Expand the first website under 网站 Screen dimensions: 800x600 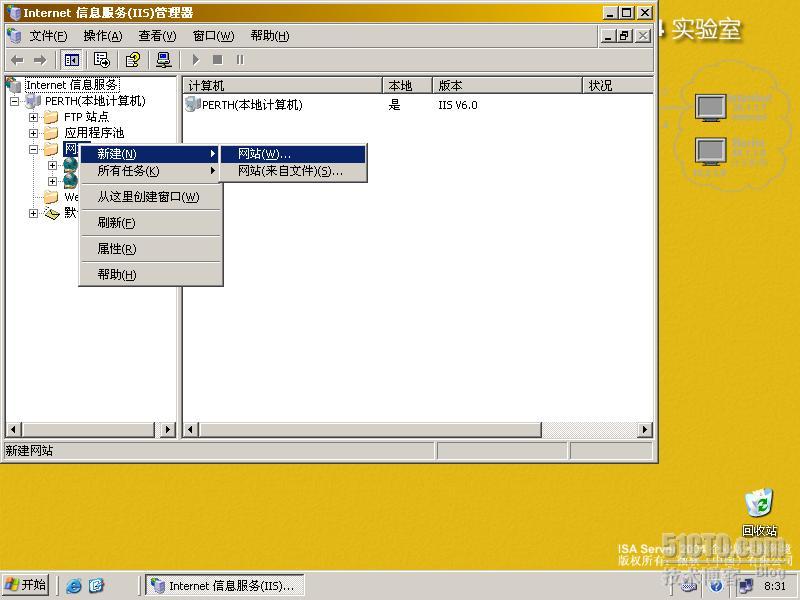(x=53, y=165)
